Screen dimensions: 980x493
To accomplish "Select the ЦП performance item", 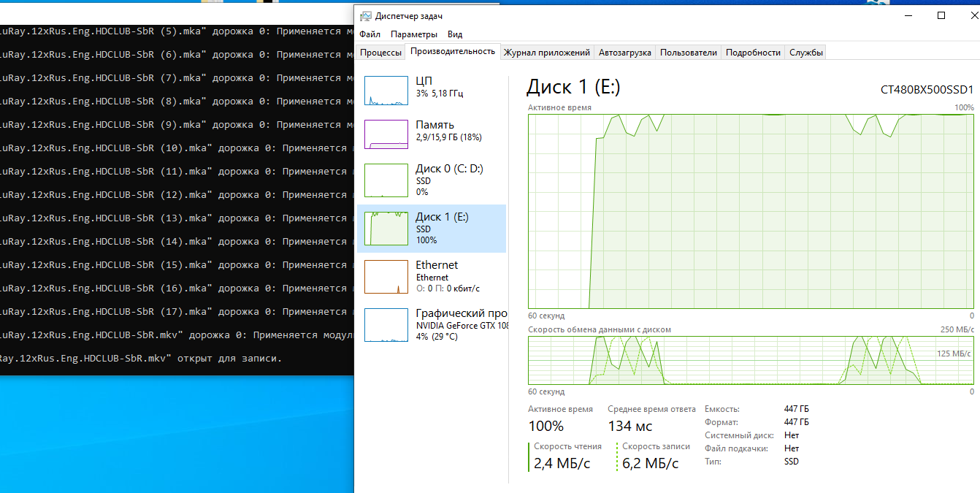I will pos(432,89).
